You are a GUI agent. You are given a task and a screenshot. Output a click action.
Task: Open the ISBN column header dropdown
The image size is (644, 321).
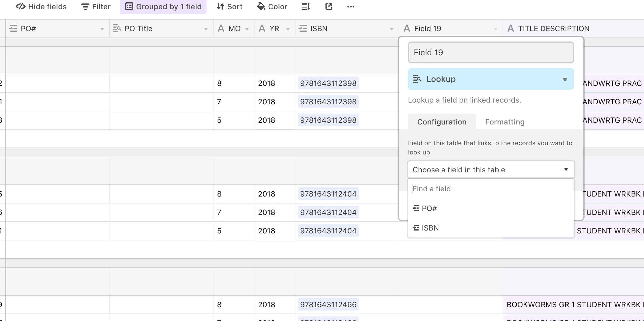coord(392,29)
